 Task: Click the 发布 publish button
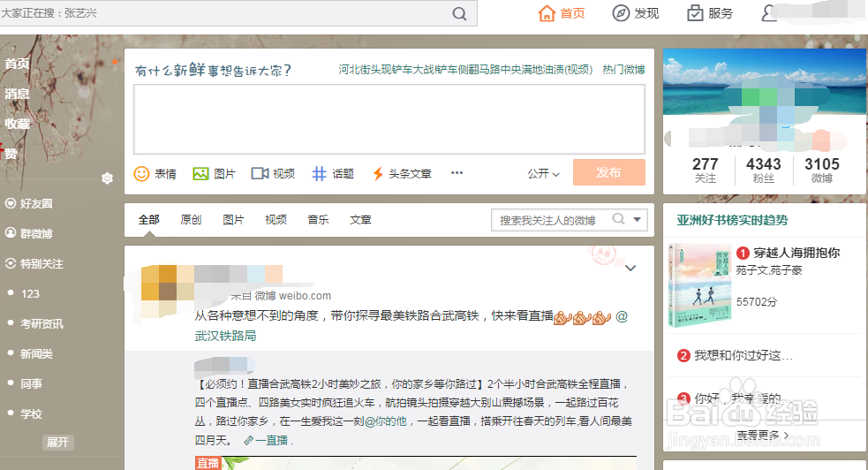(609, 172)
